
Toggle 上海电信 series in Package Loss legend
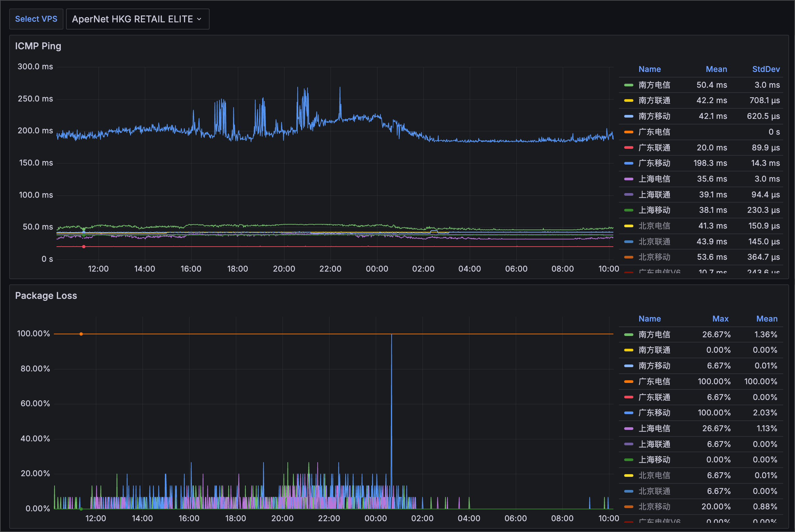click(654, 429)
